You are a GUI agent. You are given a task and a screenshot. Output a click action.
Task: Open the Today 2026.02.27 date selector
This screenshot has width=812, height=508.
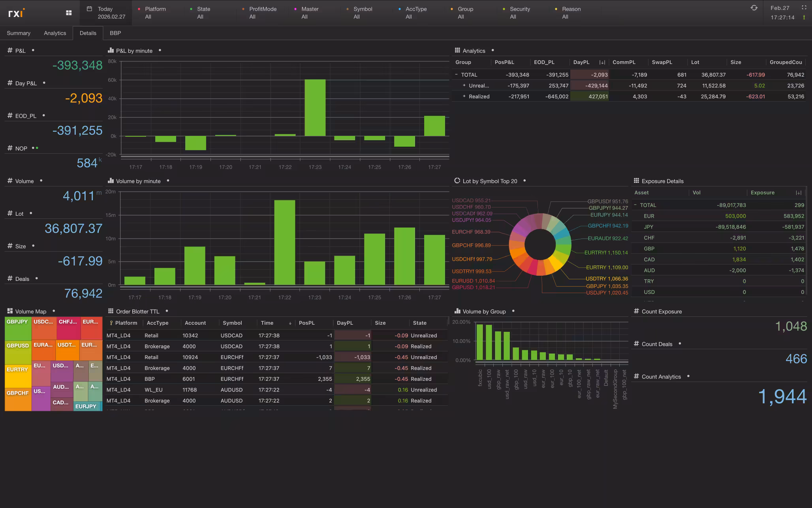pyautogui.click(x=105, y=13)
